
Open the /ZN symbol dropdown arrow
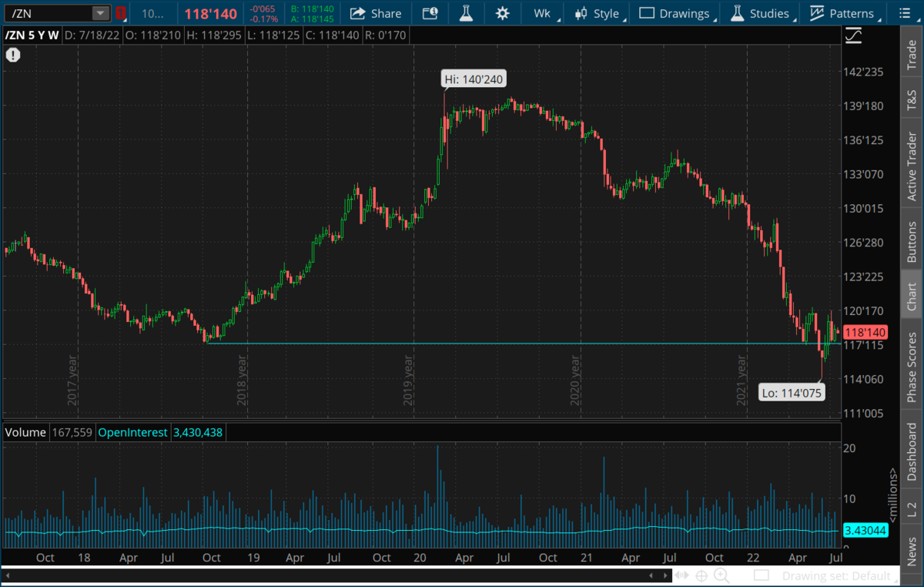(100, 13)
